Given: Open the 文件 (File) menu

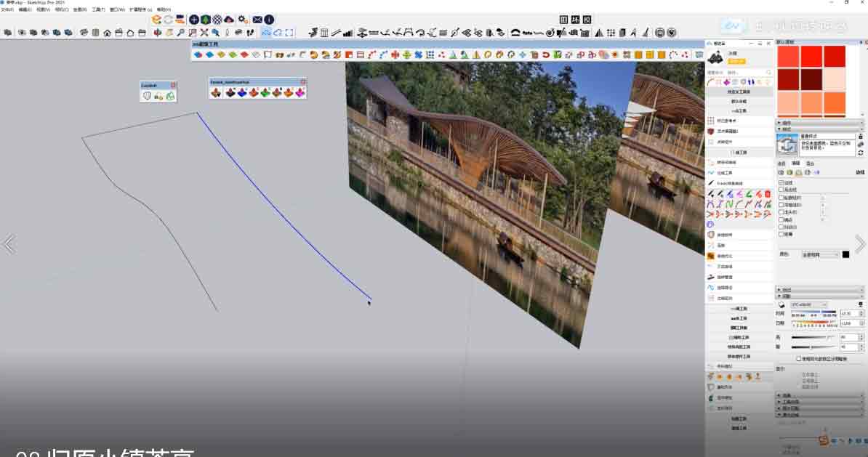Looking at the screenshot, I should pos(7,10).
